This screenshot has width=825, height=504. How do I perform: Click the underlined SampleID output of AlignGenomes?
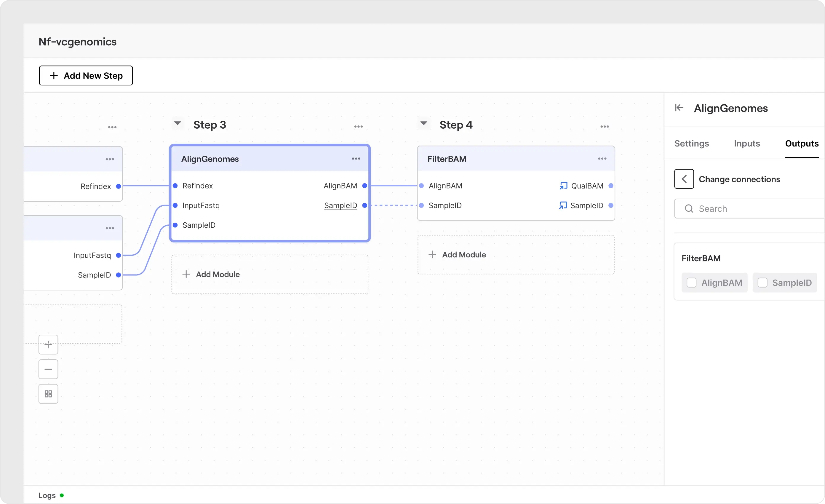coord(340,205)
